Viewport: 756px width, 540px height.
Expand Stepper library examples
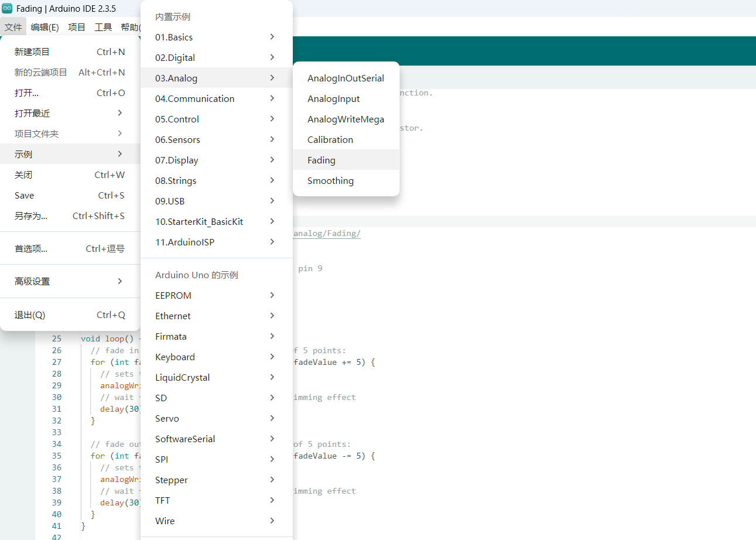[x=217, y=480]
